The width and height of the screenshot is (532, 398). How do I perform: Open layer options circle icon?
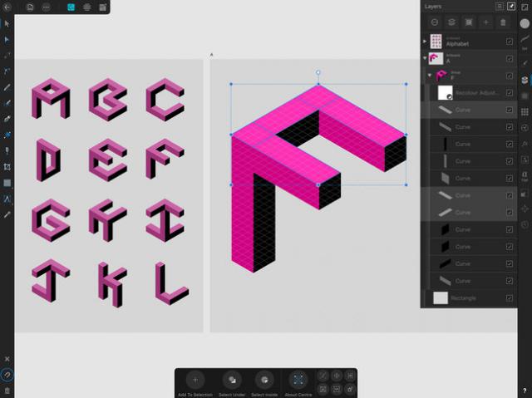click(434, 22)
